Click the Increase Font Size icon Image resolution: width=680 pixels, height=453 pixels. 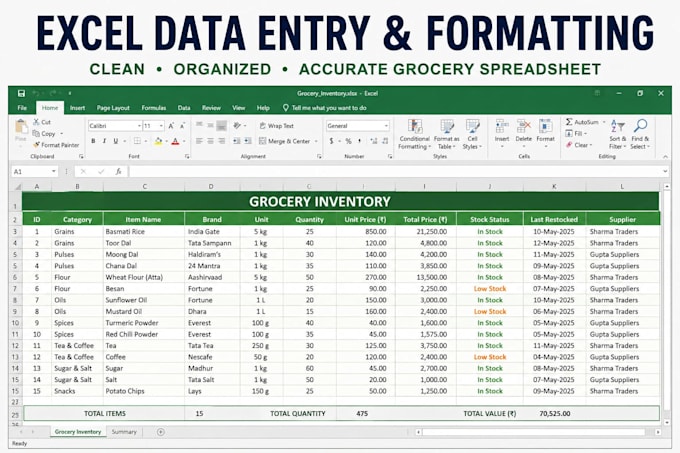(x=171, y=126)
